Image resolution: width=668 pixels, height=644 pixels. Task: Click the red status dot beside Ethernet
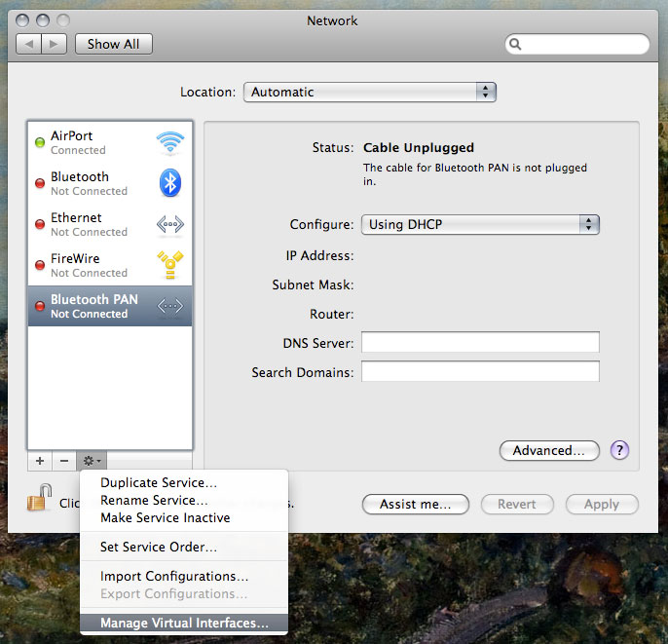(40, 224)
